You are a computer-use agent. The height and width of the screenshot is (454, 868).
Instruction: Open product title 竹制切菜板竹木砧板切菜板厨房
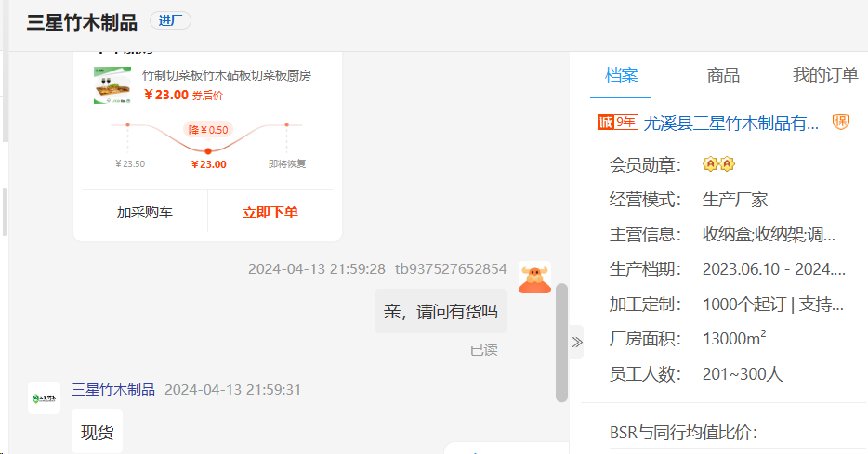227,75
